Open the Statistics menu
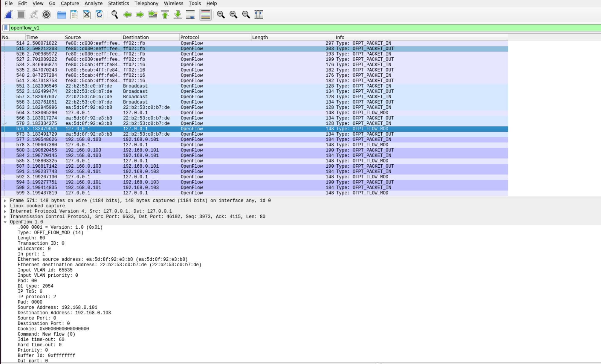The width and height of the screenshot is (601, 364). coord(118,3)
